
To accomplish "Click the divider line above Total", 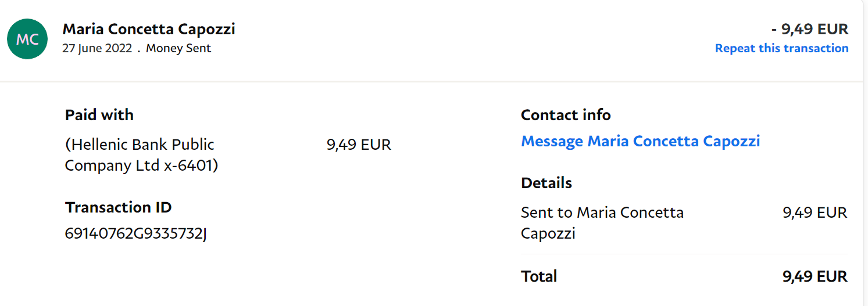I will 684,254.
